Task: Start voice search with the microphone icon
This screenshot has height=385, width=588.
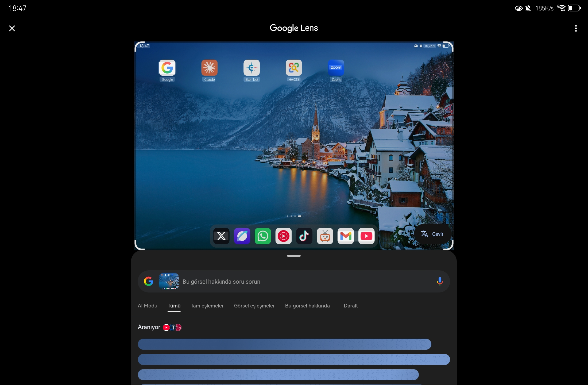Action: coord(440,281)
